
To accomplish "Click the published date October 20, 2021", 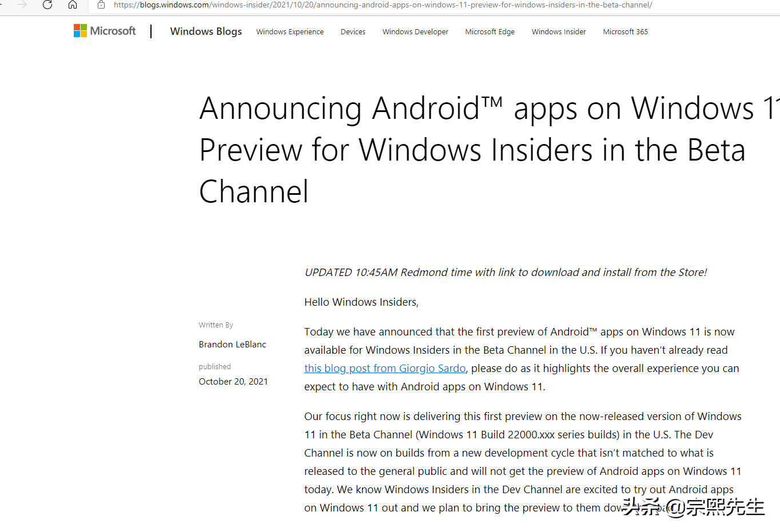I will tap(233, 382).
